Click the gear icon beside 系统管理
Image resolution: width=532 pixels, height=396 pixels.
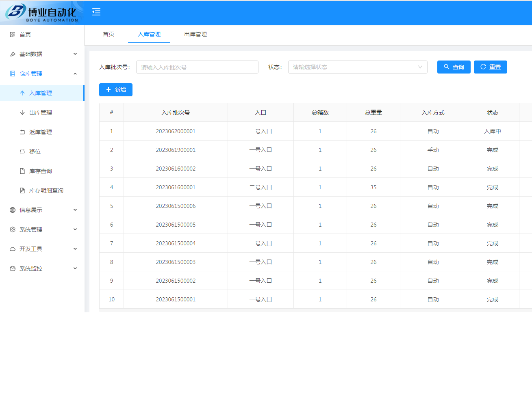click(x=13, y=229)
